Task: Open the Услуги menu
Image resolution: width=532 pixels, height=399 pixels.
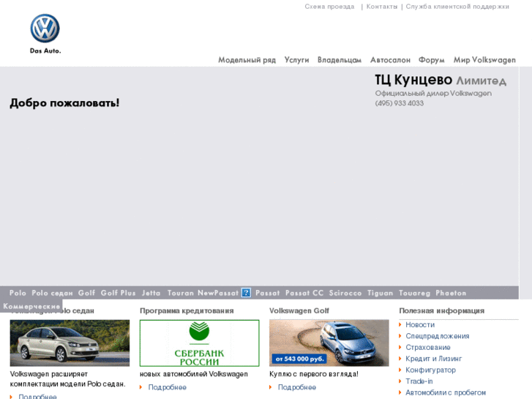Action: tap(296, 60)
